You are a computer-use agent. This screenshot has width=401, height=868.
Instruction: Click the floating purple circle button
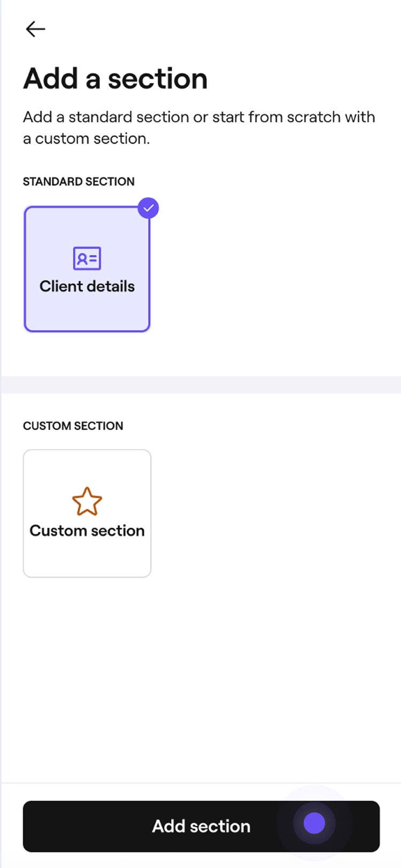[x=314, y=824]
